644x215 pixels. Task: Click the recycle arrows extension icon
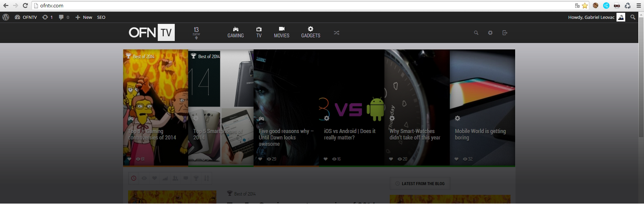coord(628,5)
